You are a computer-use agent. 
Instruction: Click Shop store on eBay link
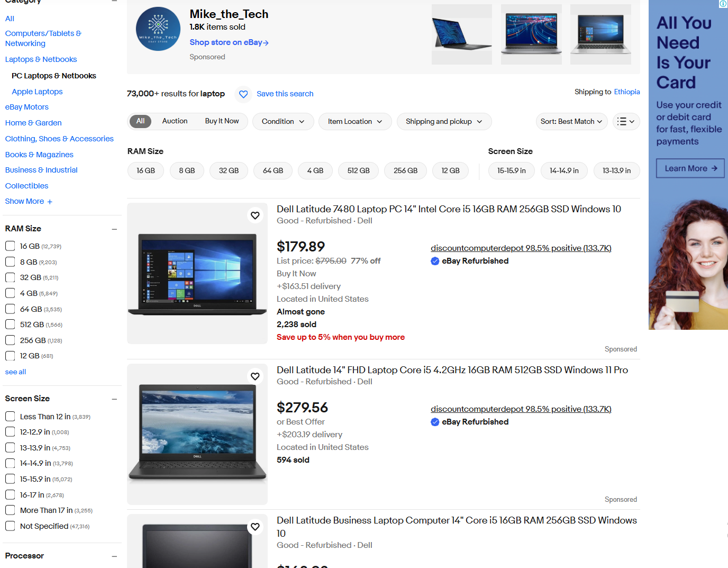(229, 42)
